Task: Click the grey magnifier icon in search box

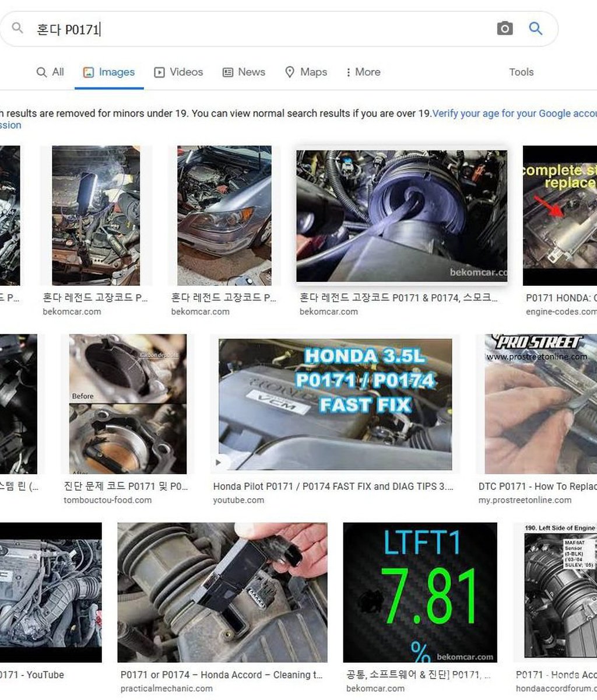Action: pos(17,28)
